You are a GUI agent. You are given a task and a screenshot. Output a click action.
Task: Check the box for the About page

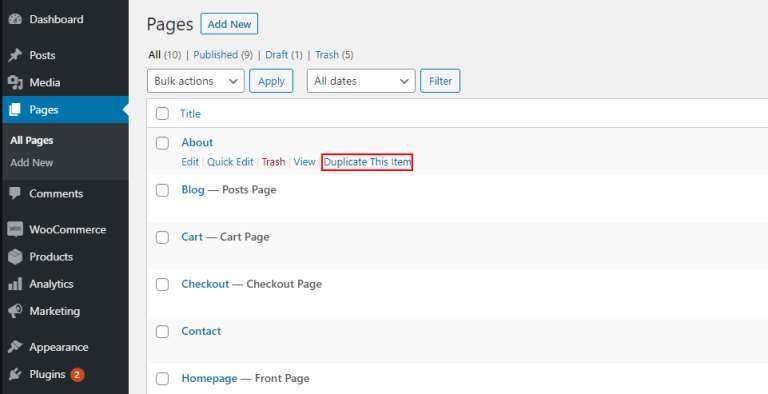coord(162,143)
